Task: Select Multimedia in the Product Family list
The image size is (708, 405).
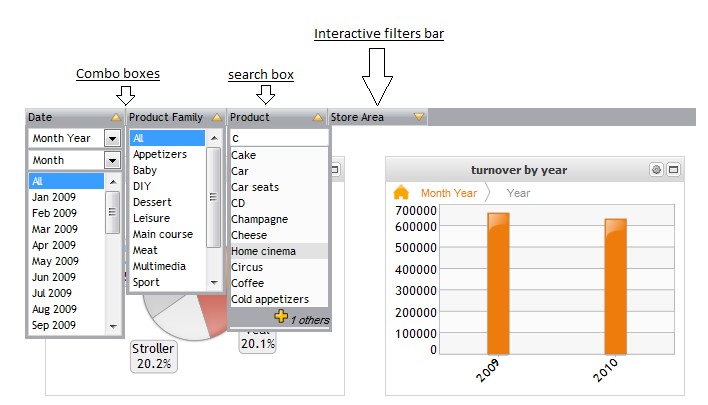Action: point(159,266)
